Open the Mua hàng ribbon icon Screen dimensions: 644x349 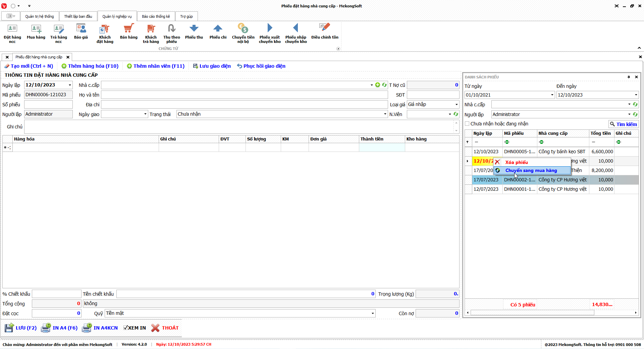pos(36,32)
